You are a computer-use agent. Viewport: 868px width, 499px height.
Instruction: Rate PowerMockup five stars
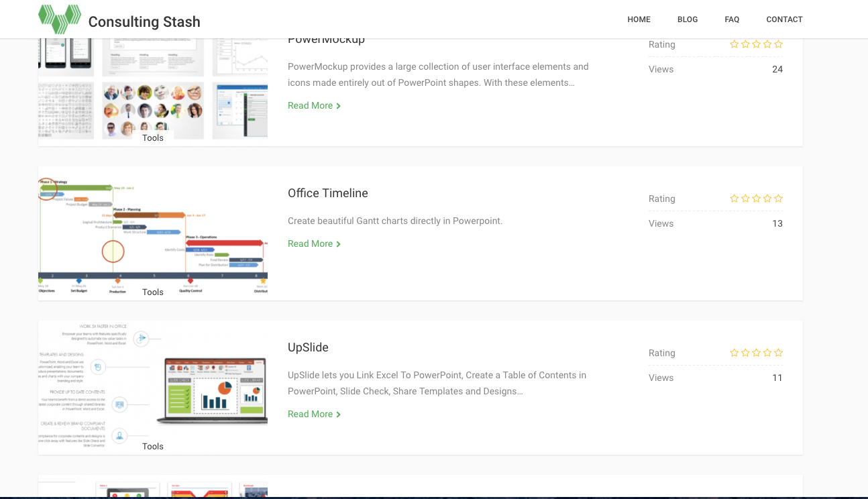[778, 44]
